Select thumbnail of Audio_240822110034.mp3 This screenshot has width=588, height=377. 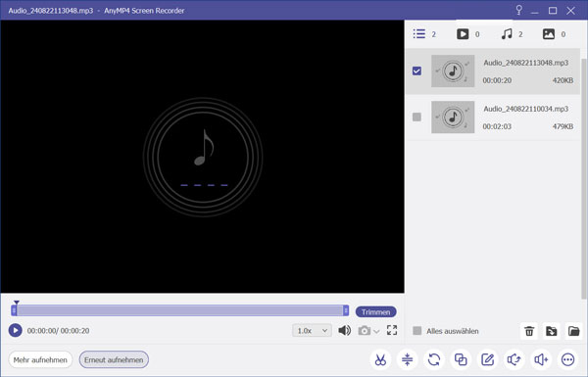tap(453, 117)
